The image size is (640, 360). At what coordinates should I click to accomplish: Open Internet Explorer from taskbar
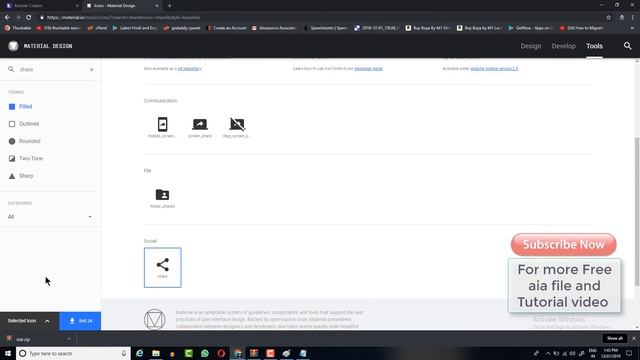[x=140, y=353]
